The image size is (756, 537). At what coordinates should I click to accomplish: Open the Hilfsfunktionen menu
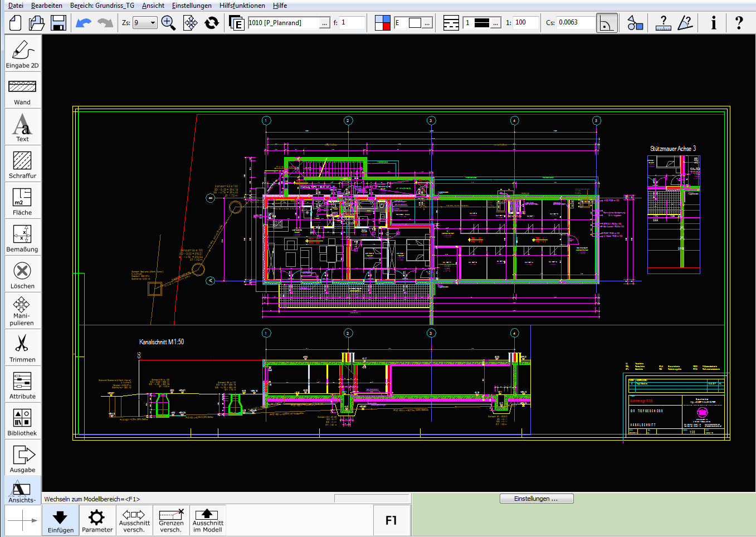pos(242,6)
